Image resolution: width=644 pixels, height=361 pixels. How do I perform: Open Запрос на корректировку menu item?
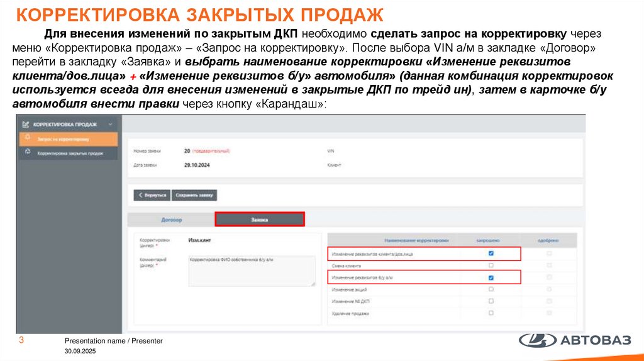68,139
